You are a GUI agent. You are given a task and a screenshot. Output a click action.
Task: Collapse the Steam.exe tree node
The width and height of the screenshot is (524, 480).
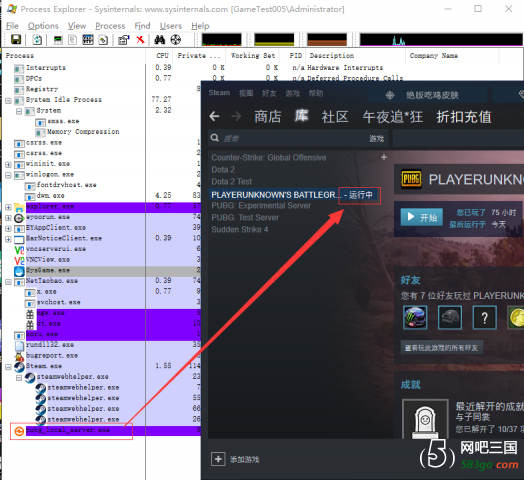click(x=8, y=367)
